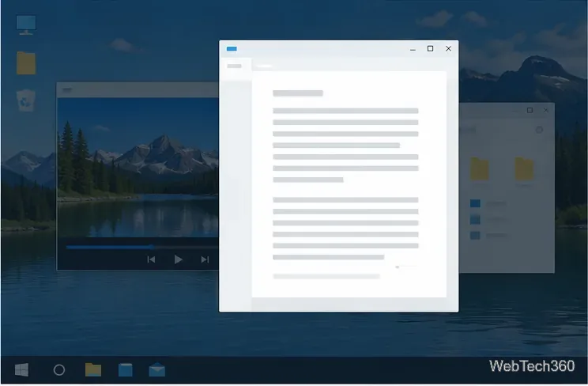This screenshot has width=588, height=386.
Task: Open the left yellow folder in file explorer window
Action: [x=479, y=169]
